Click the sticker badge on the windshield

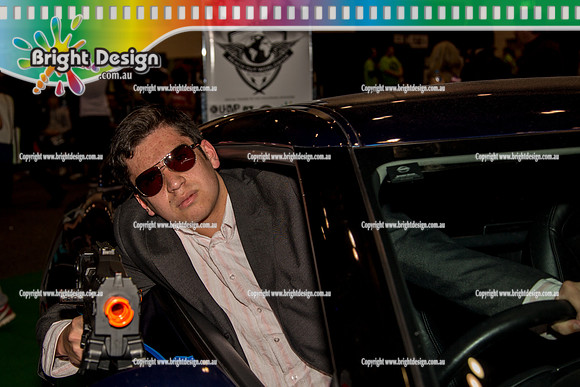(x=404, y=172)
